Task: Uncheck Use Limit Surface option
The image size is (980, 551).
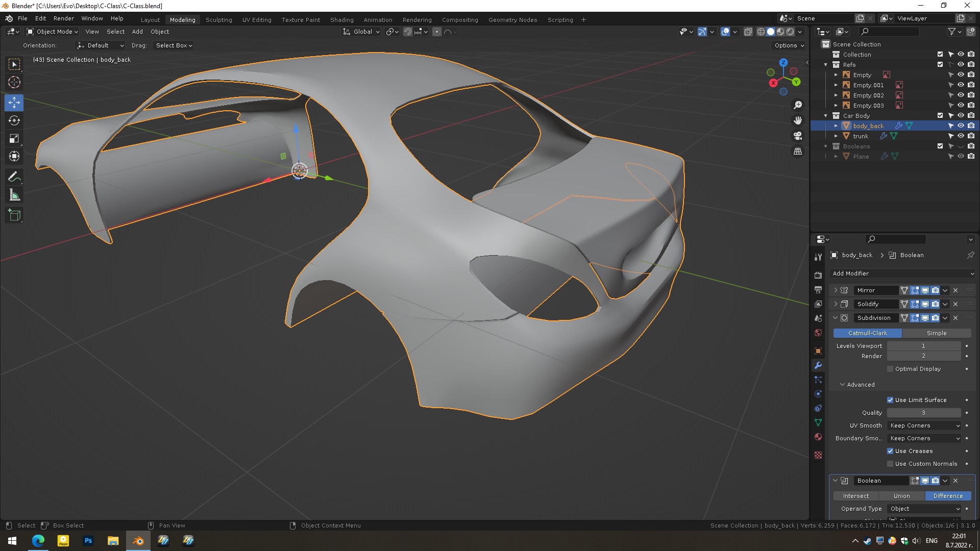Action: pos(890,400)
